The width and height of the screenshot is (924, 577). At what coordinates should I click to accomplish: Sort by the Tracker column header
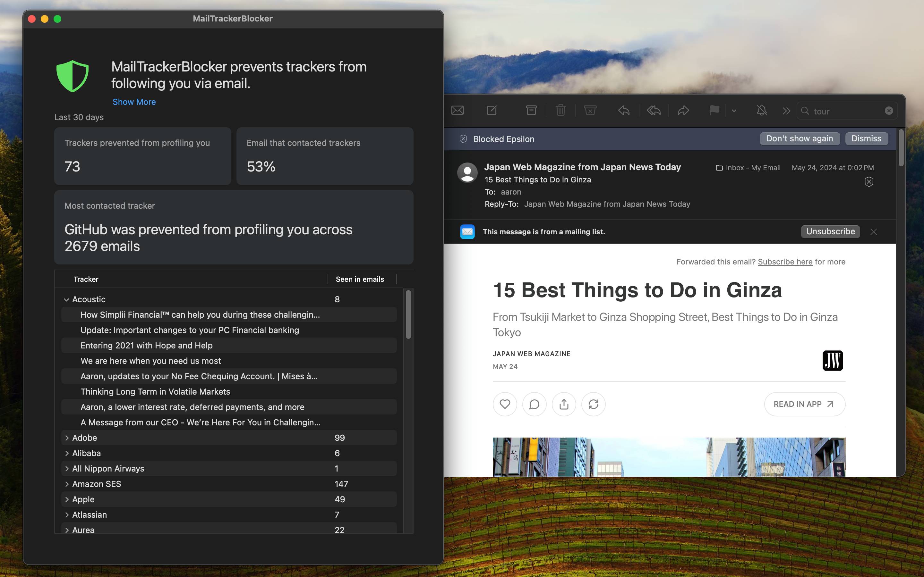pos(86,279)
